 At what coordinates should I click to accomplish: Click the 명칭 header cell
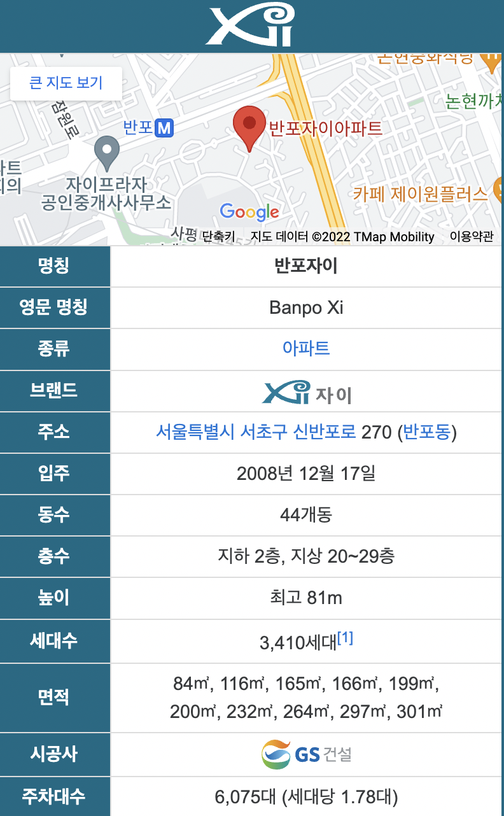(x=55, y=266)
